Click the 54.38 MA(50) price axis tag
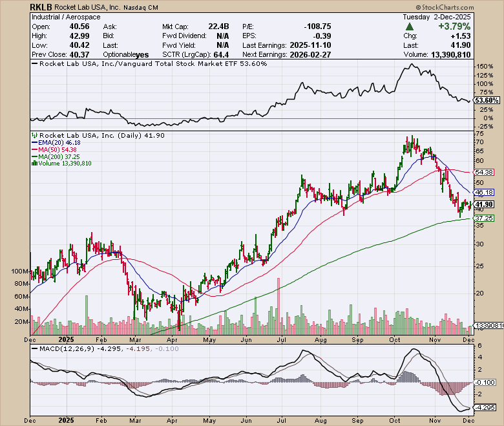504x426 pixels. click(x=484, y=173)
